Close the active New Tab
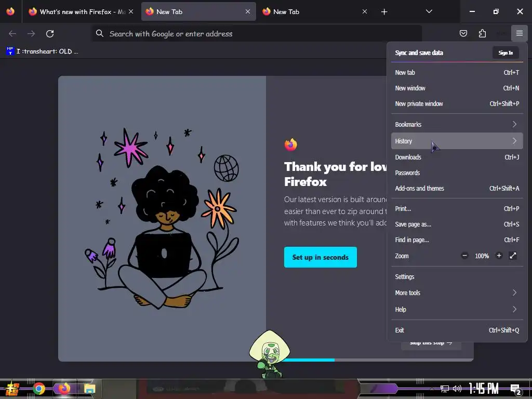This screenshot has height=399, width=532. coord(248,11)
